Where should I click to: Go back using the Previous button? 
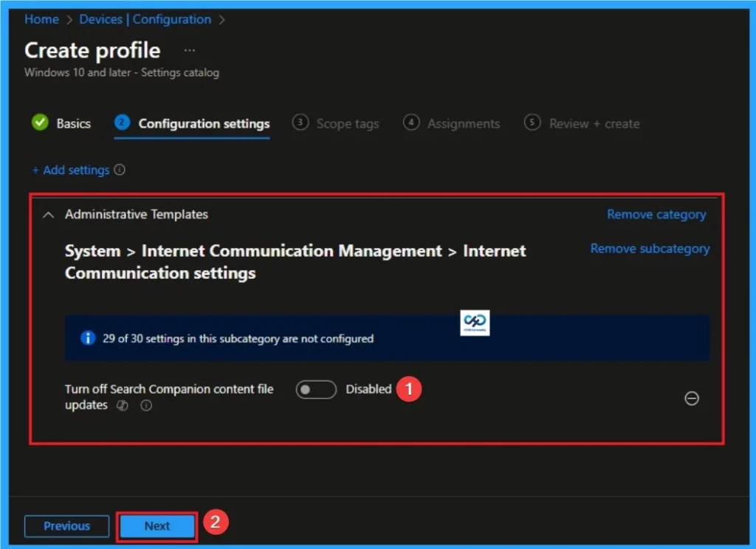click(66, 526)
